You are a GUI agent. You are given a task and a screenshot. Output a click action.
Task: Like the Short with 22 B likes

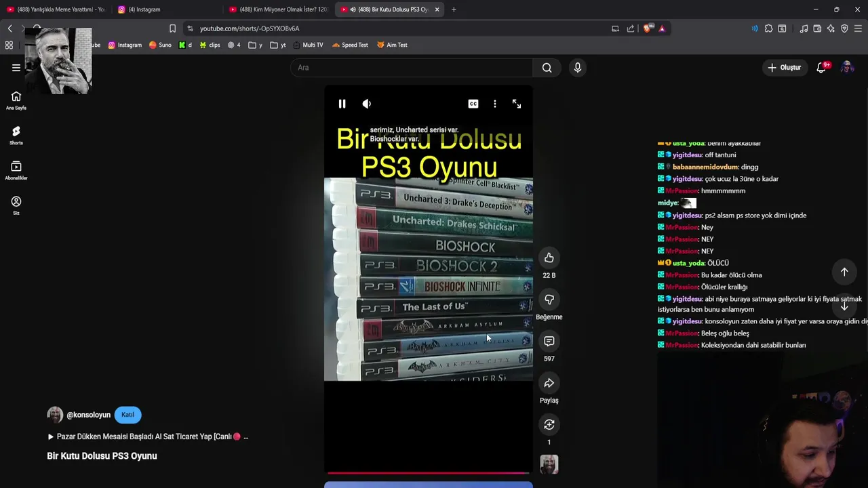click(549, 258)
